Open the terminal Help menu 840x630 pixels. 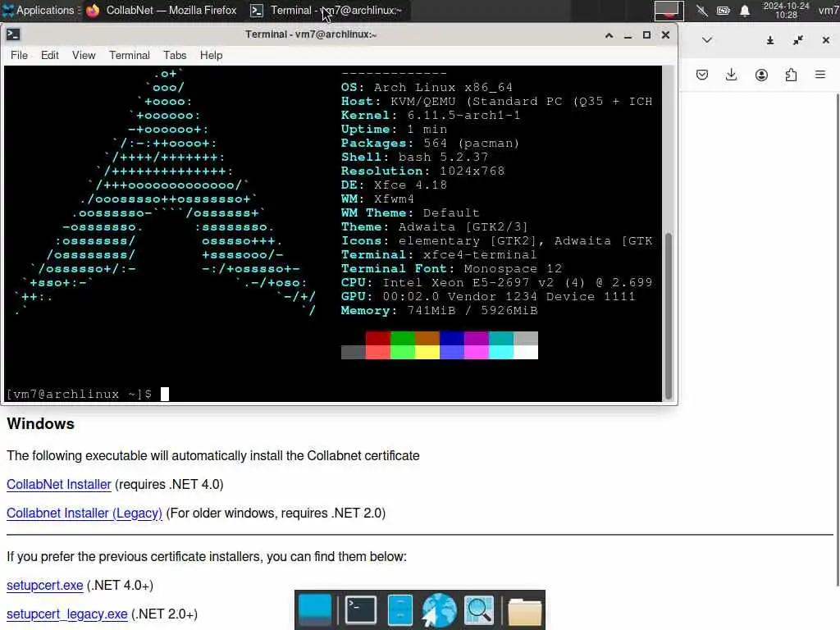click(211, 55)
